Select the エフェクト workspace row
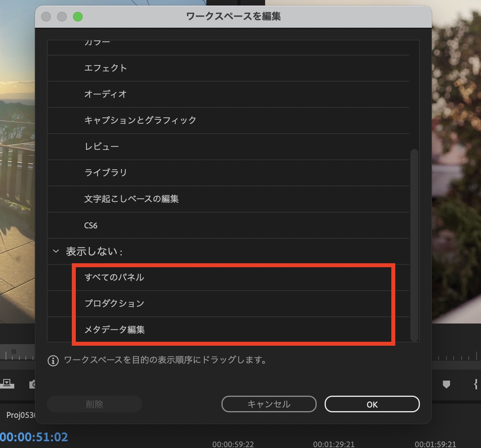The width and height of the screenshot is (481, 448). click(x=228, y=68)
